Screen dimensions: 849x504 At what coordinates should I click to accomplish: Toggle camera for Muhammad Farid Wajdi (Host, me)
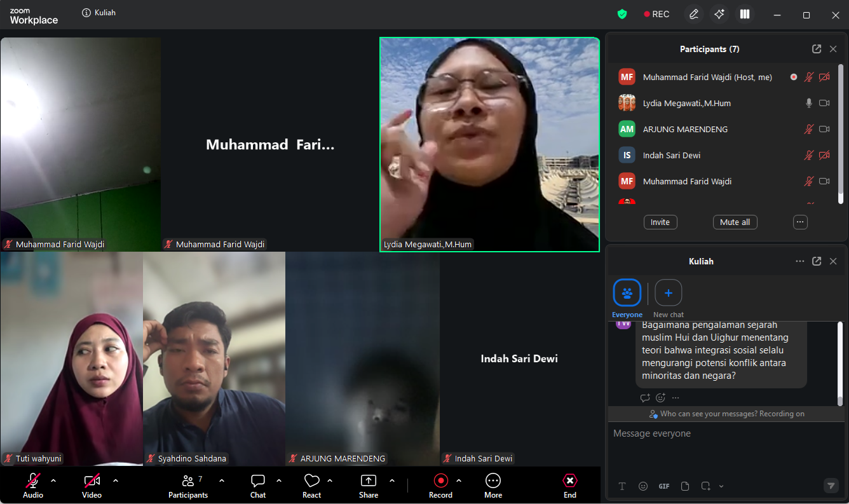pyautogui.click(x=824, y=77)
